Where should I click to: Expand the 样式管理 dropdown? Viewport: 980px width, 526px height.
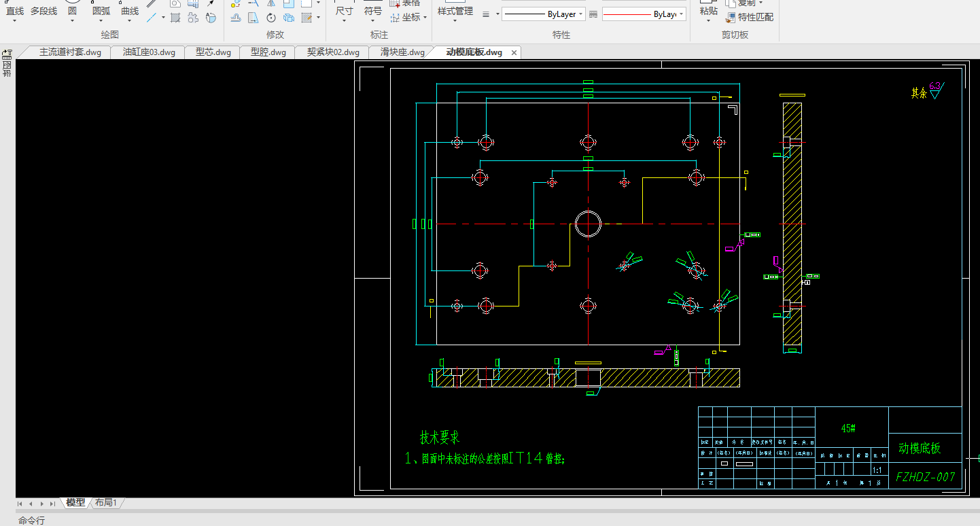click(x=455, y=20)
